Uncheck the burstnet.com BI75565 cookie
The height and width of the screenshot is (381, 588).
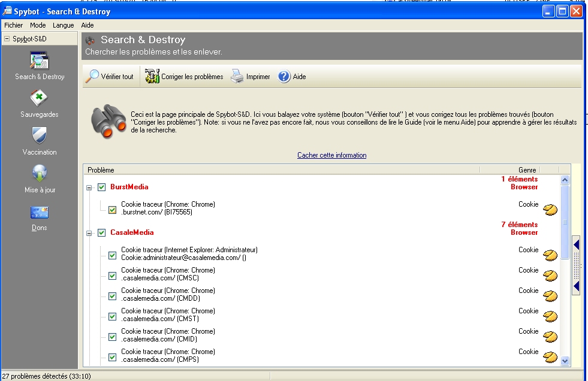coord(112,210)
